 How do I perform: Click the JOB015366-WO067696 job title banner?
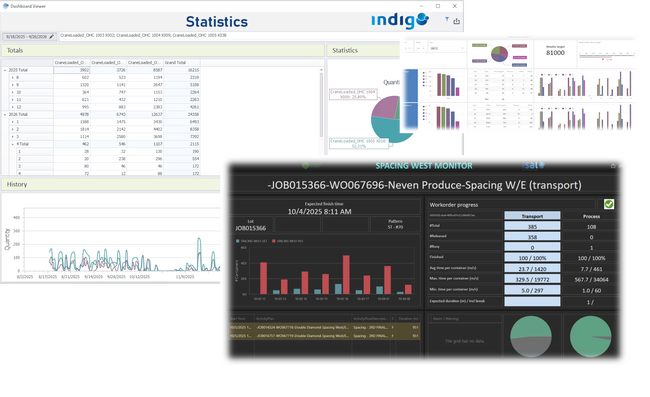424,185
